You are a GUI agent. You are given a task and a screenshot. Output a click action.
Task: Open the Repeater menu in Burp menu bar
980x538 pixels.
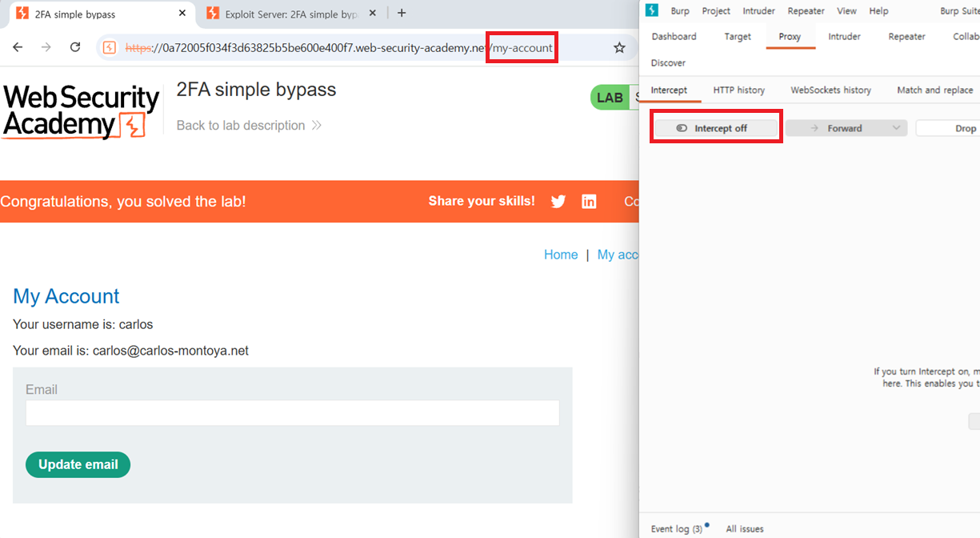point(806,11)
